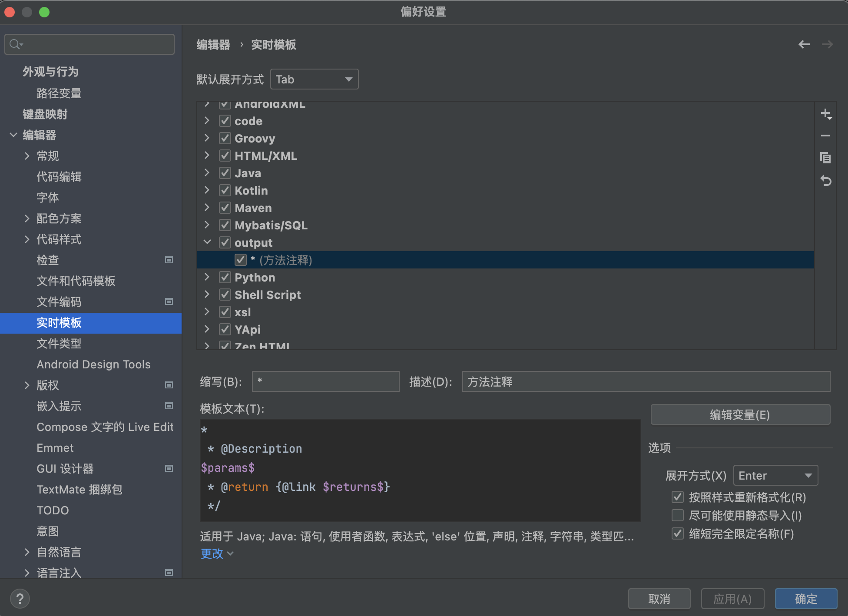The height and width of the screenshot is (616, 848).
Task: Open the help question mark button
Action: (20, 598)
